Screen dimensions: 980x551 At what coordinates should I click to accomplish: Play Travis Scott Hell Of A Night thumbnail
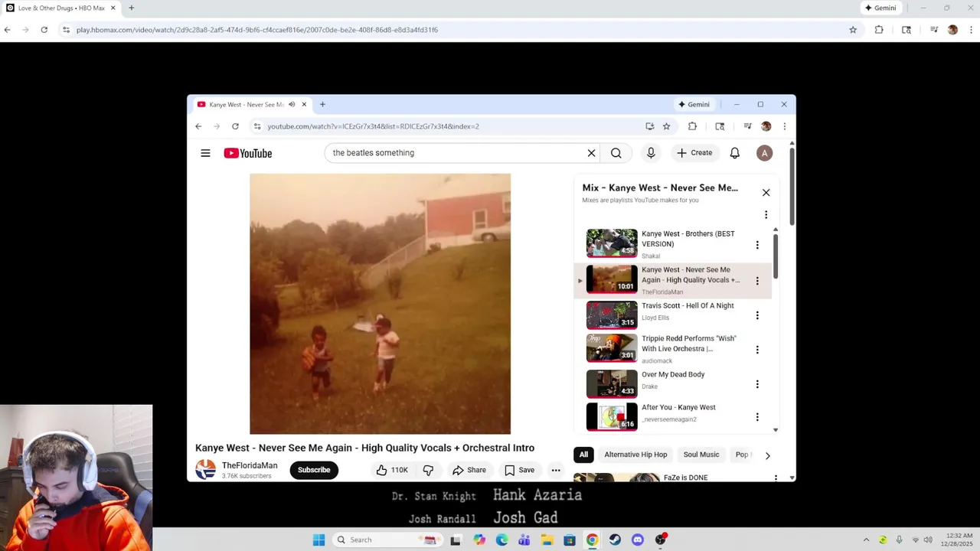click(612, 315)
